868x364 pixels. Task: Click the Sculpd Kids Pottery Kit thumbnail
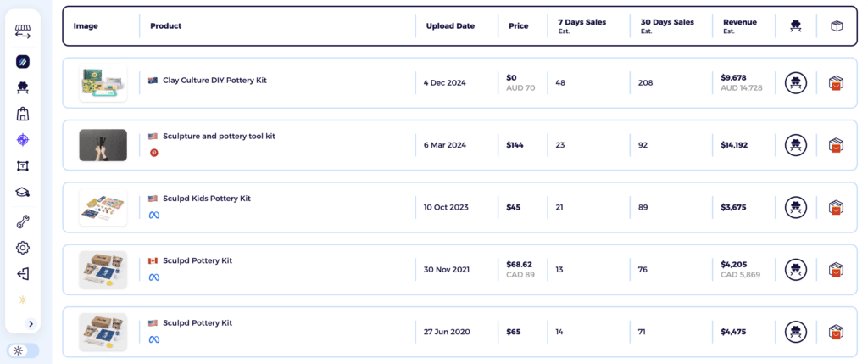tap(103, 208)
